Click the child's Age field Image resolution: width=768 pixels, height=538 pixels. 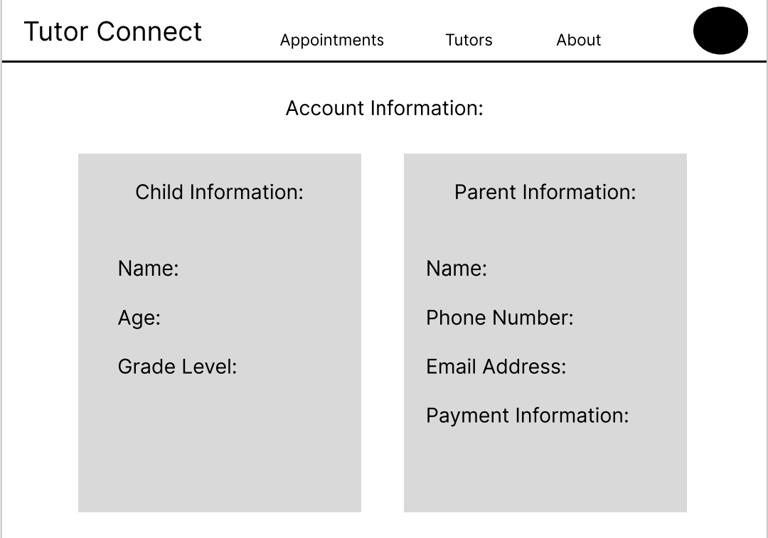point(139,318)
